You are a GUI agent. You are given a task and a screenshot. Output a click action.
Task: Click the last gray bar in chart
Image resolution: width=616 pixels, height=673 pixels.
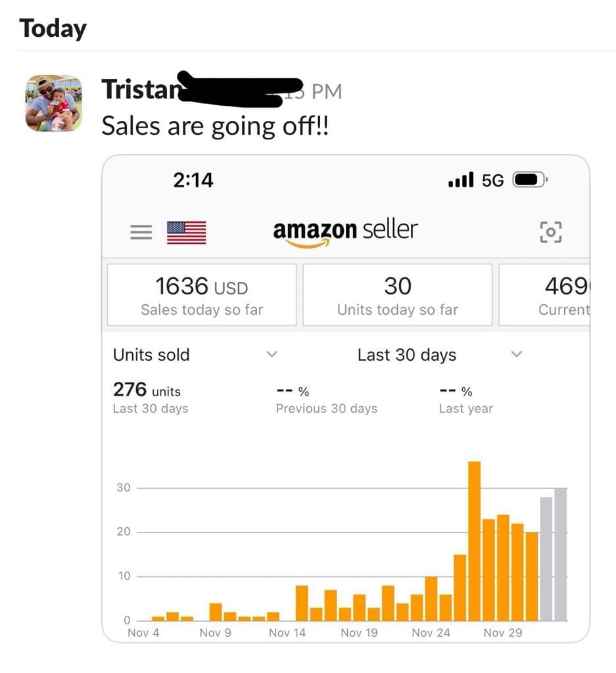click(x=560, y=554)
